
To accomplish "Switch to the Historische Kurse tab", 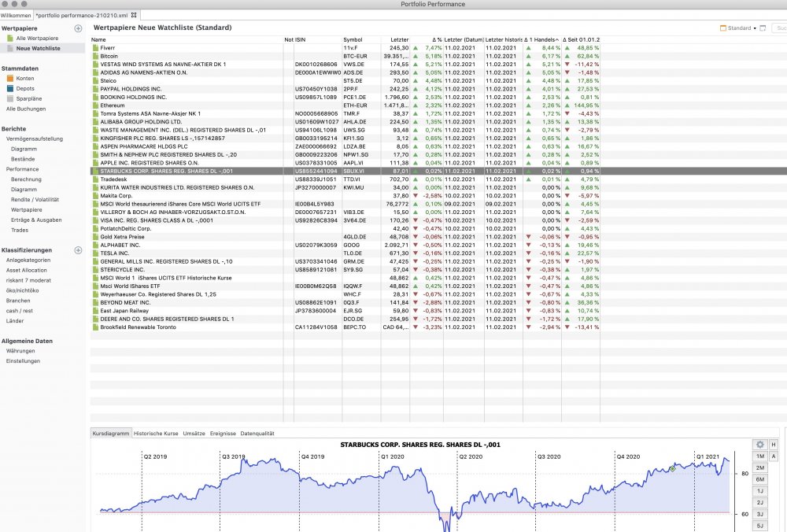I will pos(156,434).
